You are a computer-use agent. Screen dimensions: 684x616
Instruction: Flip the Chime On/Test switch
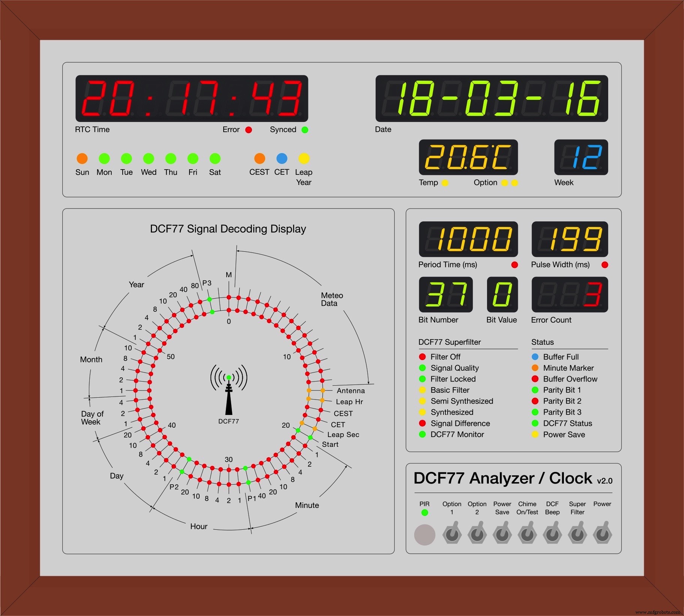tap(527, 535)
